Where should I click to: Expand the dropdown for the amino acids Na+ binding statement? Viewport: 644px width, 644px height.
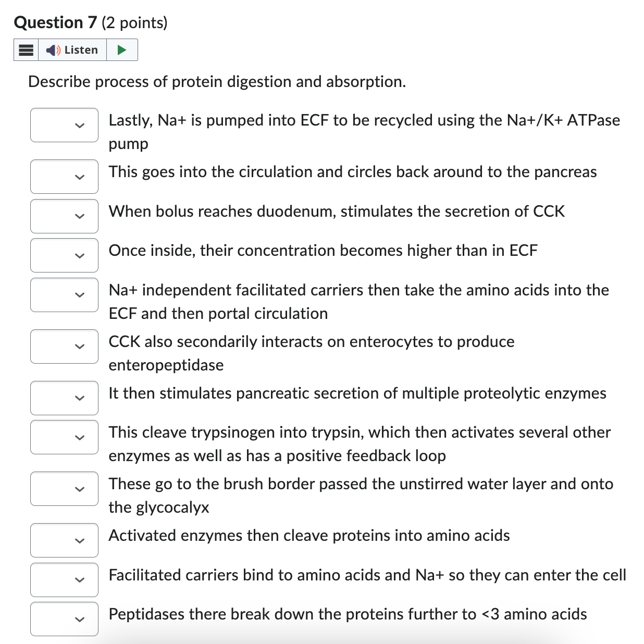[64, 580]
